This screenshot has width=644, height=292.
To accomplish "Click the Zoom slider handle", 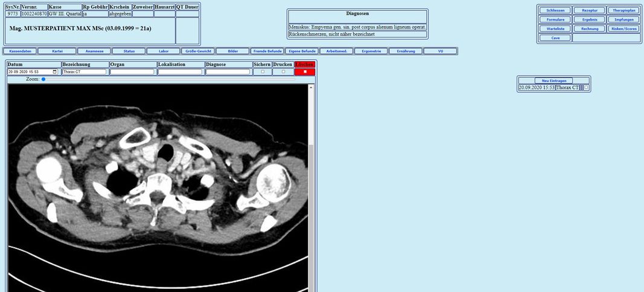I will [x=43, y=79].
